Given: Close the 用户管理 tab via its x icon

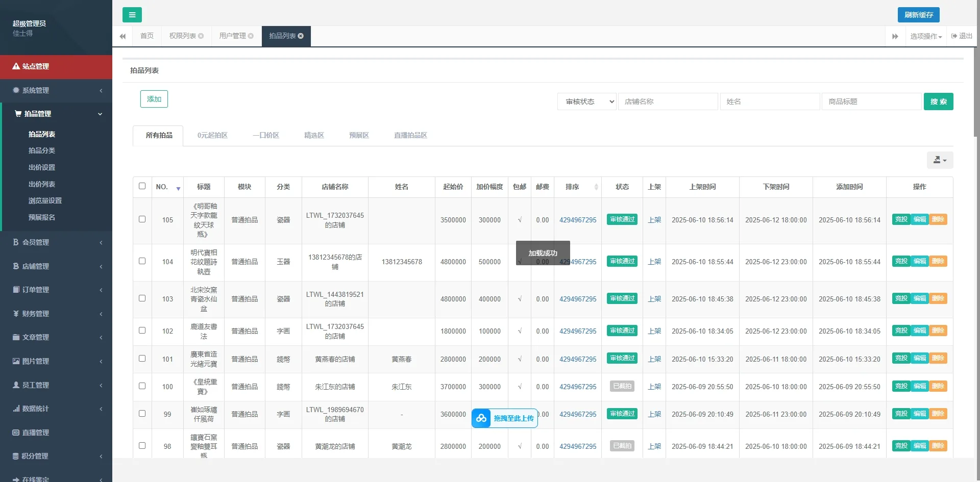Looking at the screenshot, I should pyautogui.click(x=251, y=36).
